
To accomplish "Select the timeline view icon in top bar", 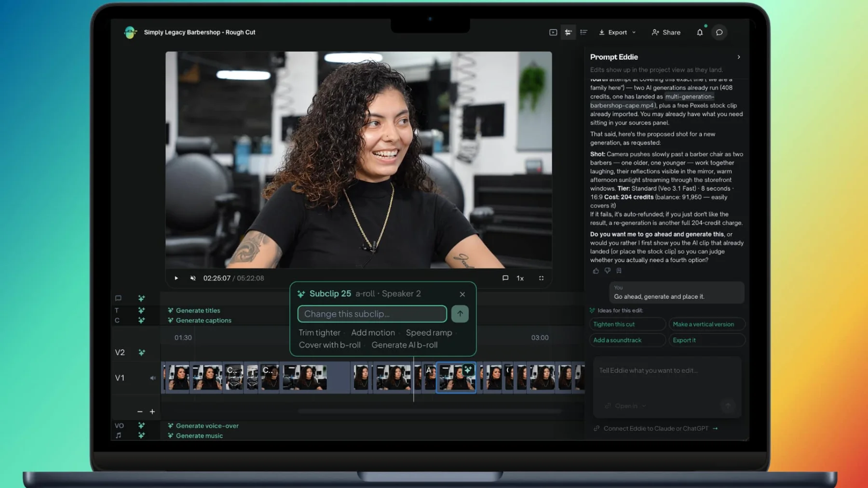I will click(568, 32).
